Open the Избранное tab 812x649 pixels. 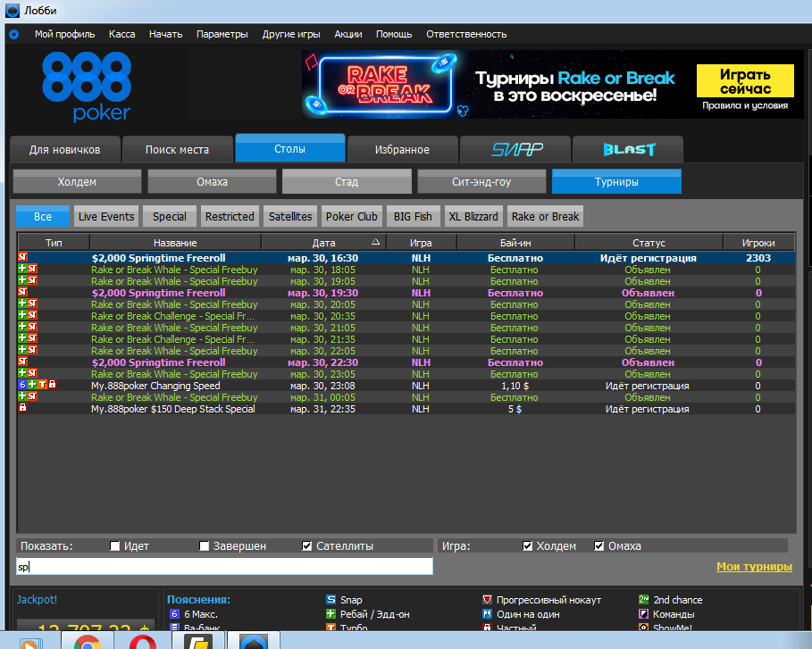tap(402, 150)
